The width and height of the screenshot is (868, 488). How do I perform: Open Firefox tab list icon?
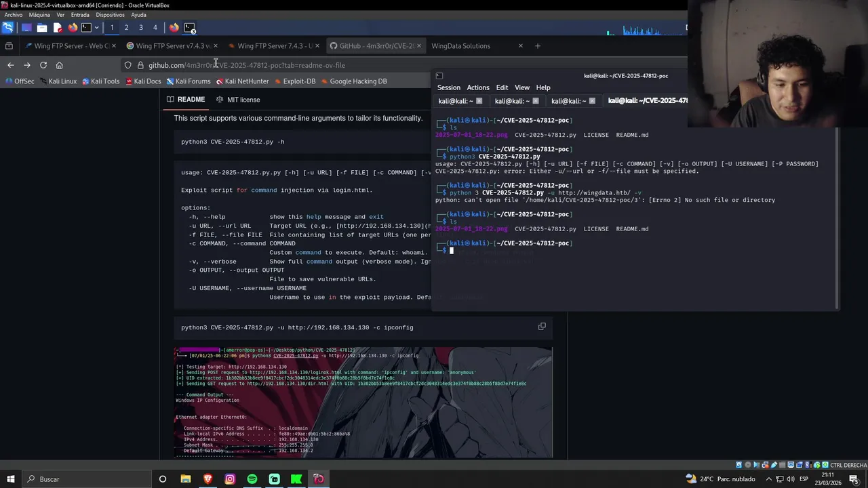click(x=9, y=46)
